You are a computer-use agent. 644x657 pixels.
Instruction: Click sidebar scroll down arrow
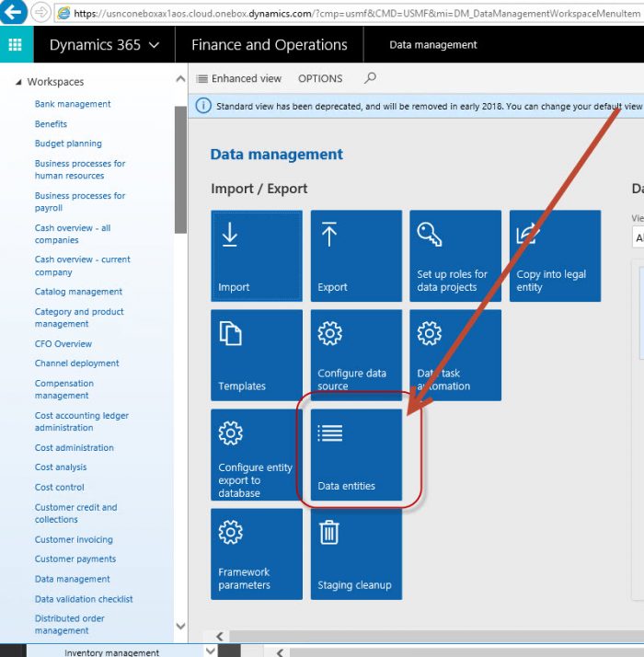[180, 627]
